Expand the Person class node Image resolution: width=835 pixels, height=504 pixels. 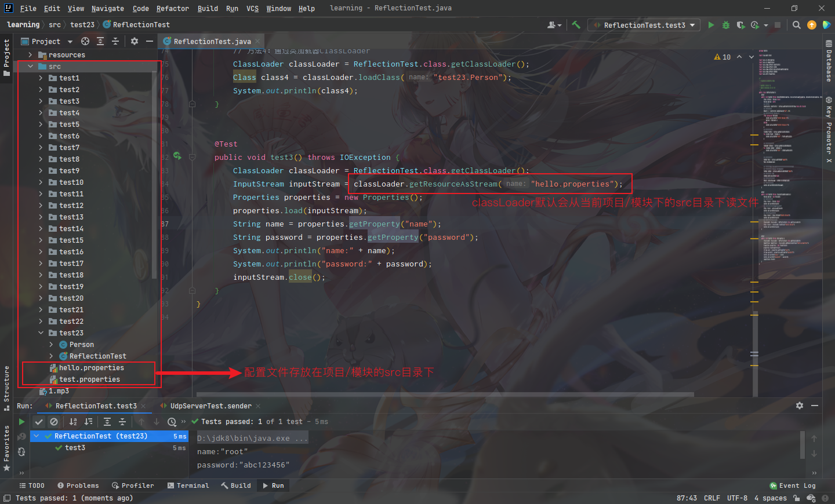tap(51, 345)
